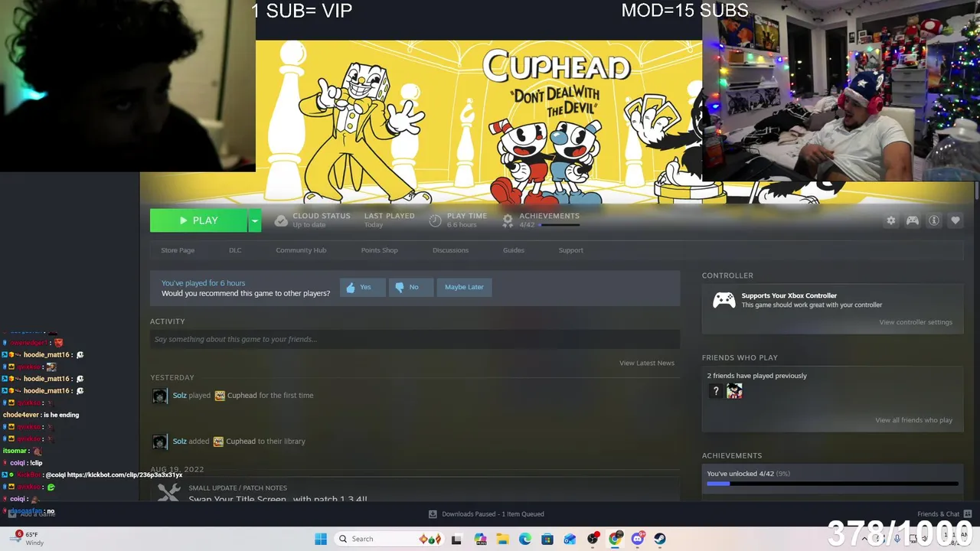Image resolution: width=980 pixels, height=551 pixels.
Task: Click the Cuphead hero banner image
Action: click(x=479, y=121)
